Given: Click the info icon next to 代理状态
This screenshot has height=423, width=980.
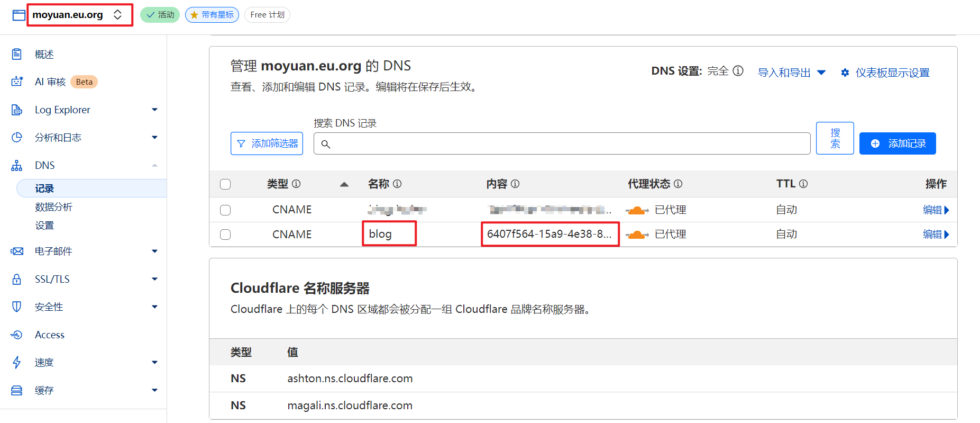Looking at the screenshot, I should tap(678, 184).
